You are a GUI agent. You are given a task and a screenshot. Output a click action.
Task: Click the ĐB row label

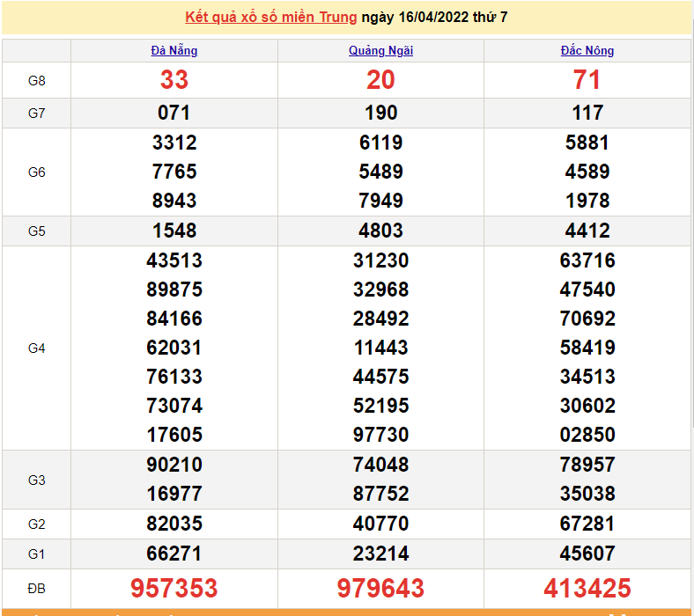[x=36, y=588]
